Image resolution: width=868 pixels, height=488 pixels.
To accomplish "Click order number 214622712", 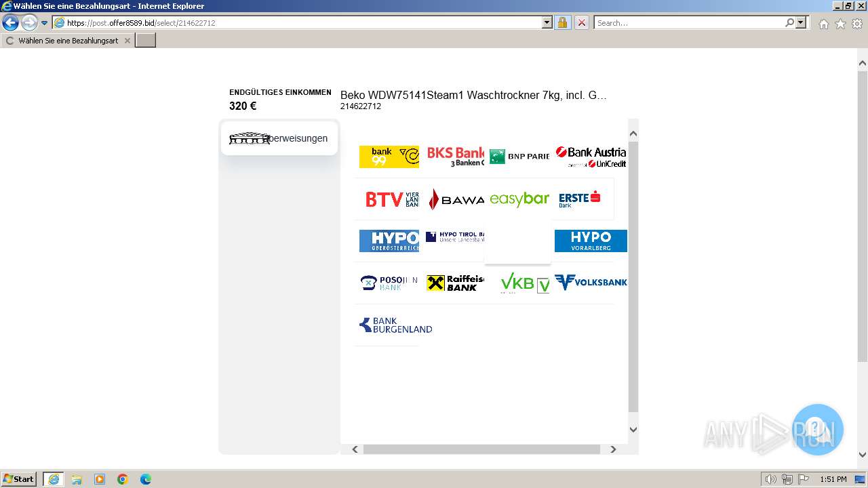I will click(361, 106).
